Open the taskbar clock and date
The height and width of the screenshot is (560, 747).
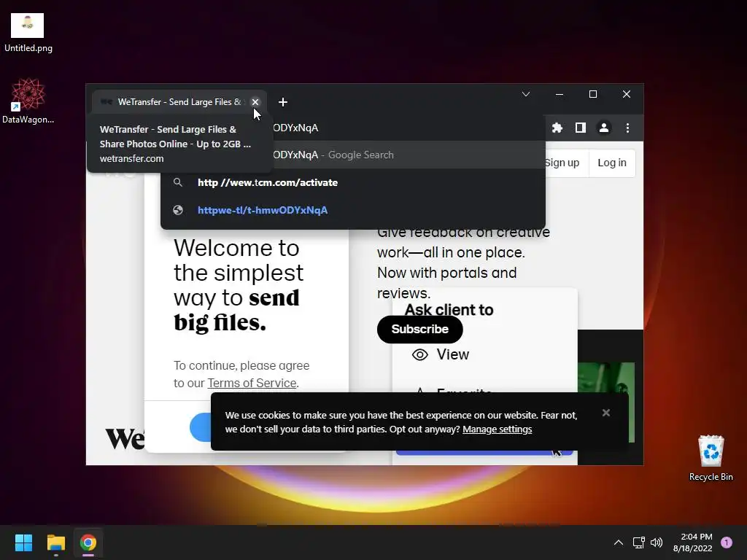692,542
